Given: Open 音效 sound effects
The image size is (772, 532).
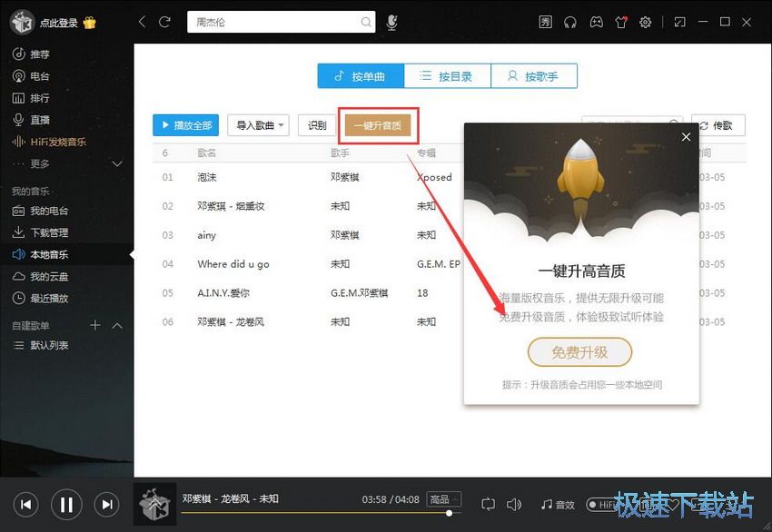Looking at the screenshot, I should [558, 505].
